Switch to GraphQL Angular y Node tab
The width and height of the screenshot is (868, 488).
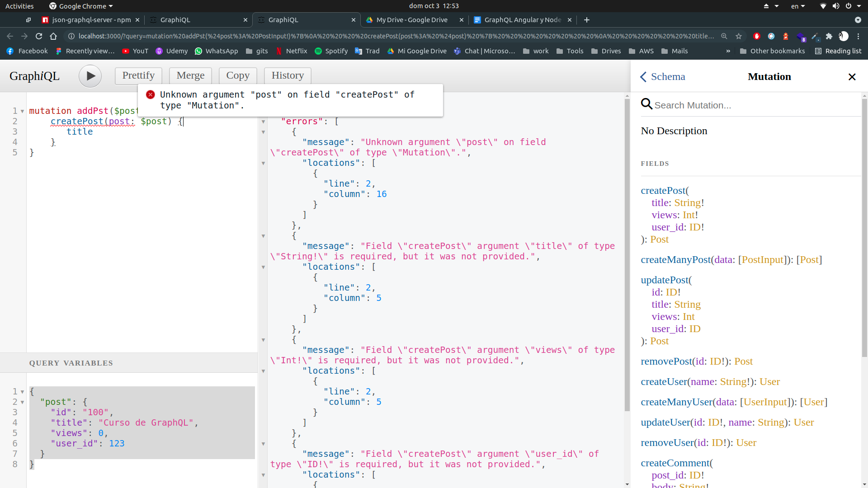pos(523,20)
